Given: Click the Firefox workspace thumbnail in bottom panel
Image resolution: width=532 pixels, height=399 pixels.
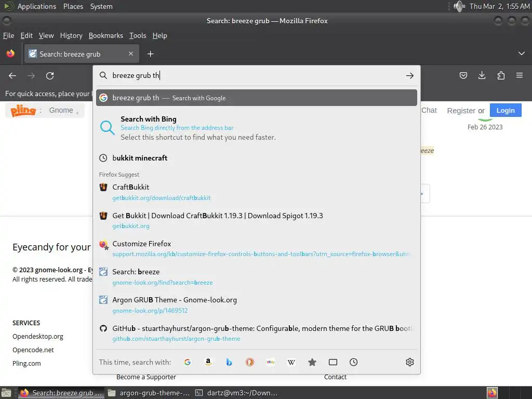Looking at the screenshot, I should 492,393.
